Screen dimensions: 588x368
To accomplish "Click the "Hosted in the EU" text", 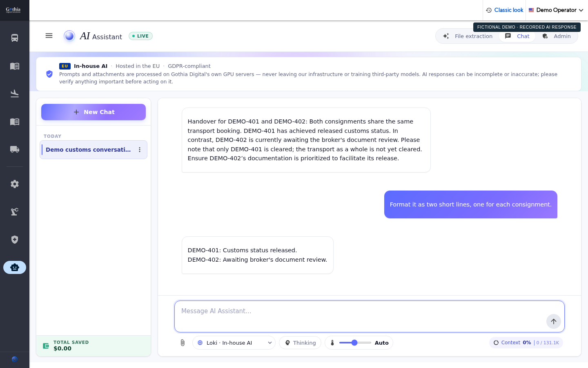I will tap(138, 66).
